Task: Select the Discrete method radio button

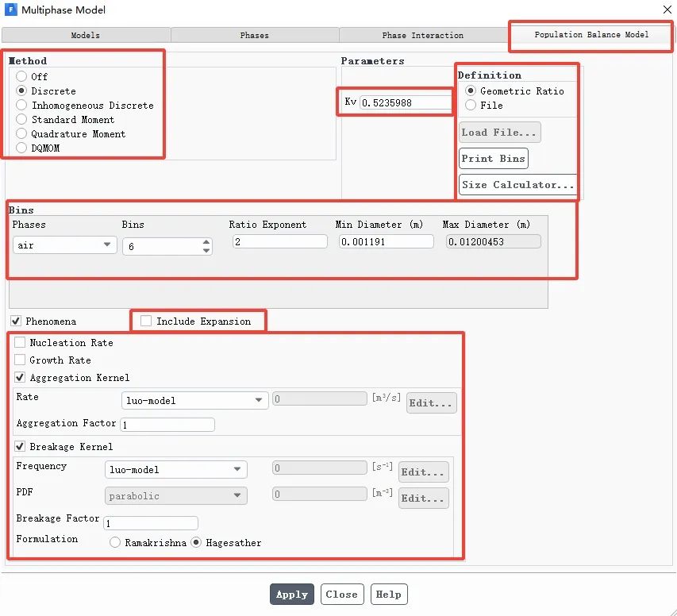Action: click(22, 91)
